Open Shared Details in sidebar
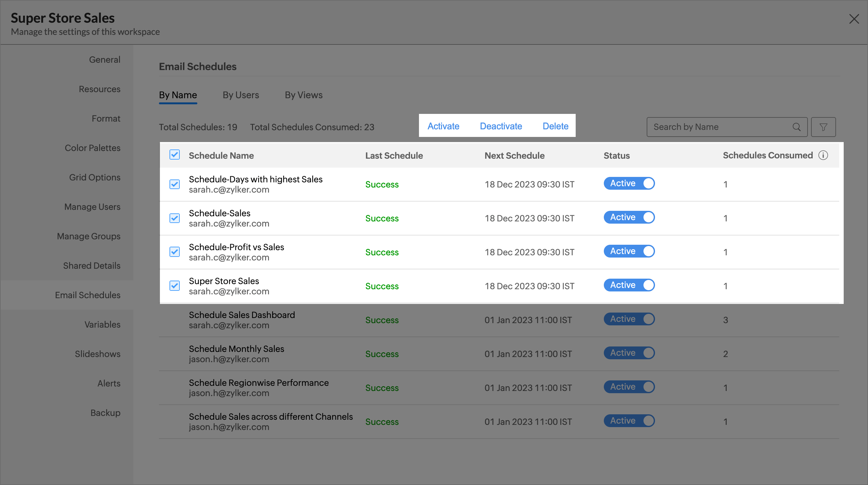The image size is (868, 485). click(92, 266)
